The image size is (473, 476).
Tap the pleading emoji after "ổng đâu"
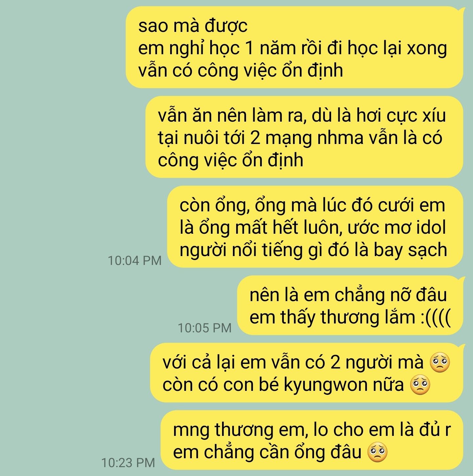(x=377, y=452)
